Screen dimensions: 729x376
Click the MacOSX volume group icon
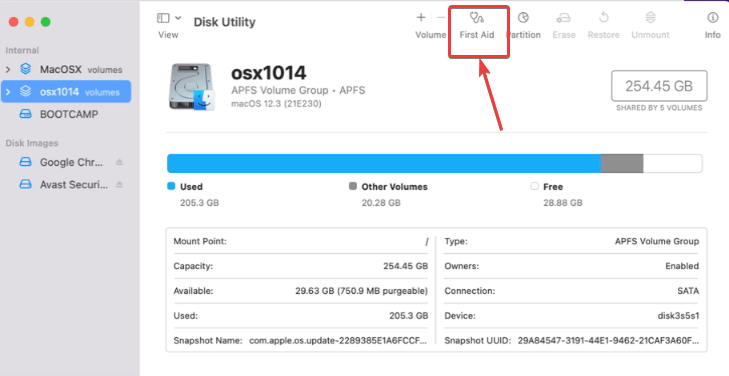coord(26,69)
